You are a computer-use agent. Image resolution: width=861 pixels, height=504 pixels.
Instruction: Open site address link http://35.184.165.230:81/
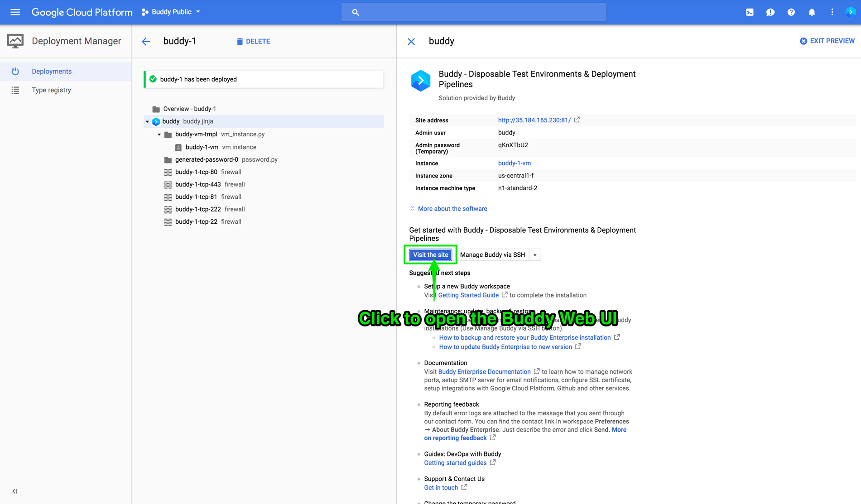click(x=534, y=120)
